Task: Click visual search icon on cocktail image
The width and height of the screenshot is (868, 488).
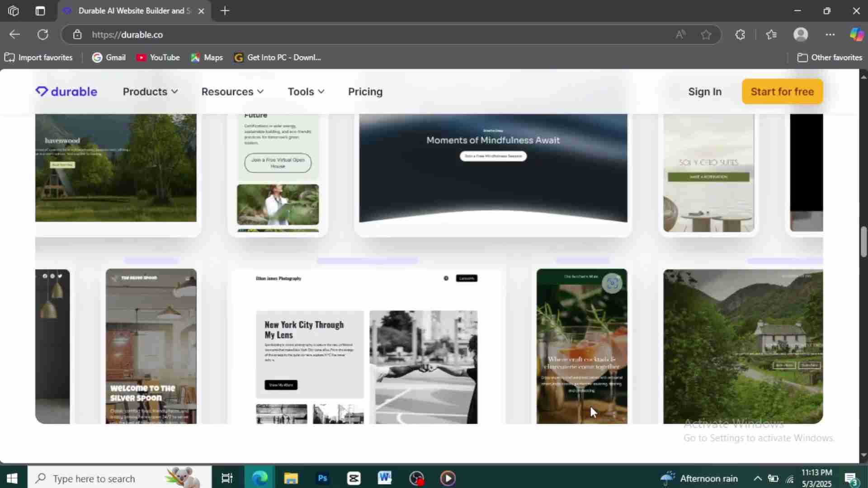Action: (x=612, y=283)
